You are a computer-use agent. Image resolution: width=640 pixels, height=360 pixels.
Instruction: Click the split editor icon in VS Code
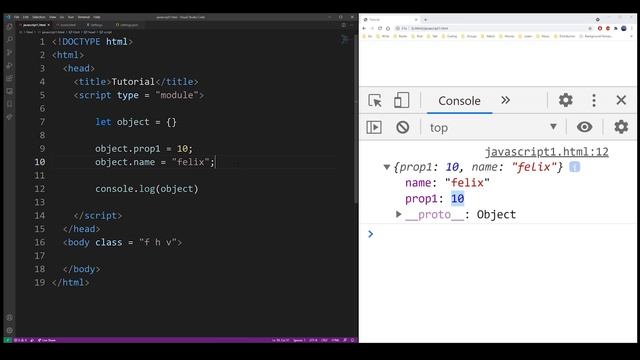click(344, 25)
